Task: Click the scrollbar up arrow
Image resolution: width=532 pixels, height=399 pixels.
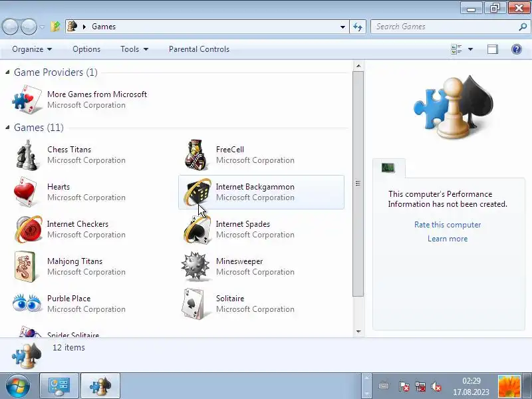Action: tap(358, 66)
